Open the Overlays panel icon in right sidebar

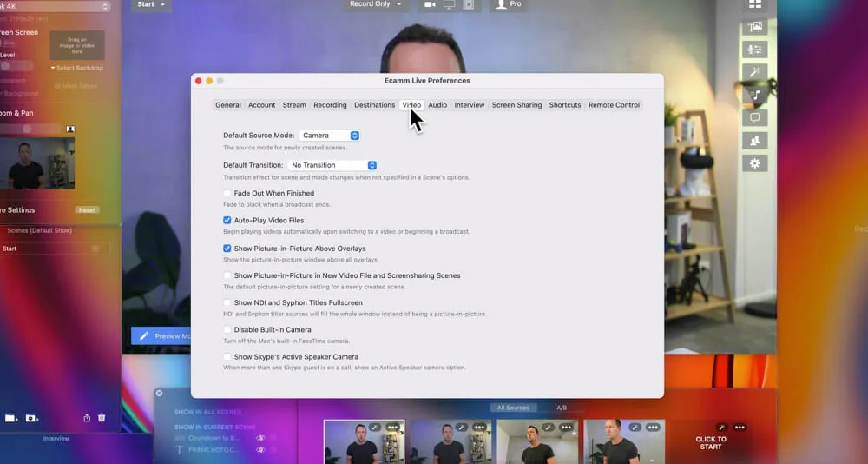[x=754, y=27]
